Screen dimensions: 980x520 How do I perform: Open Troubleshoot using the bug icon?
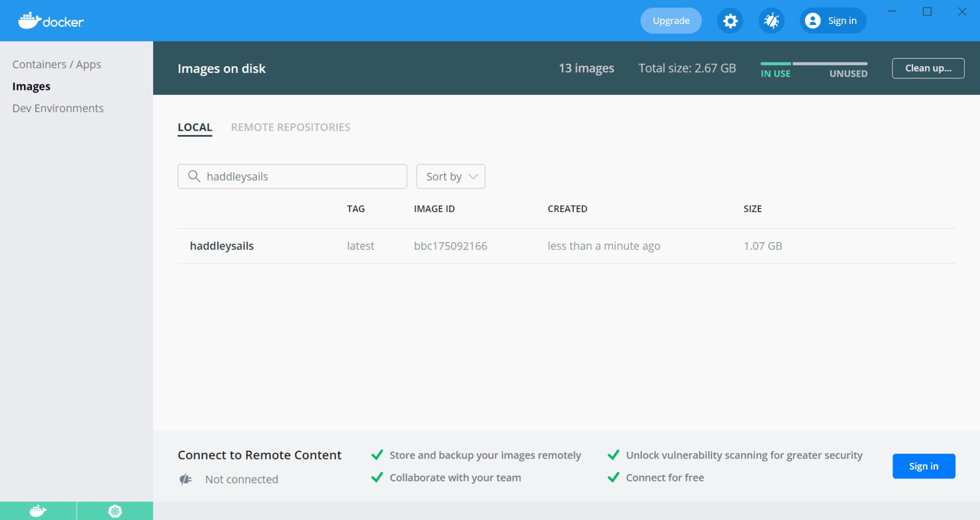point(771,21)
